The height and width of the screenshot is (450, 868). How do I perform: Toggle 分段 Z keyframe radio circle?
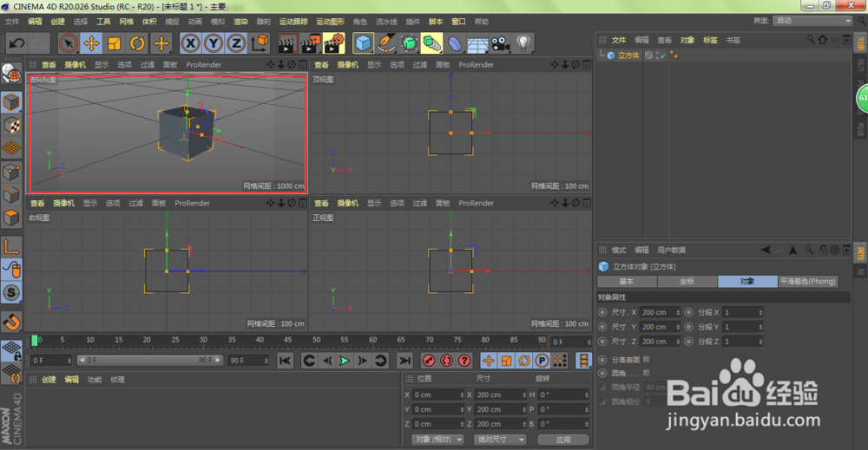coord(688,342)
